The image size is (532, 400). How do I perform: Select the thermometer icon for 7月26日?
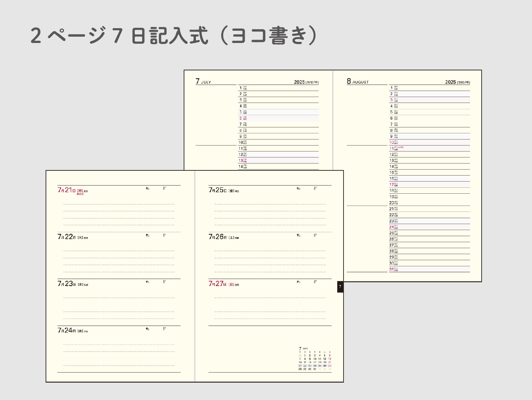tap(315, 235)
